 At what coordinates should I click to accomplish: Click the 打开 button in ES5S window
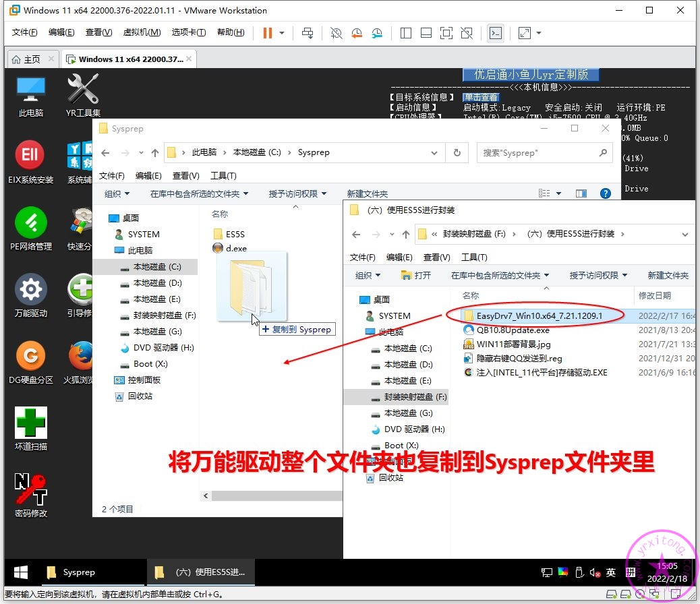(x=416, y=276)
